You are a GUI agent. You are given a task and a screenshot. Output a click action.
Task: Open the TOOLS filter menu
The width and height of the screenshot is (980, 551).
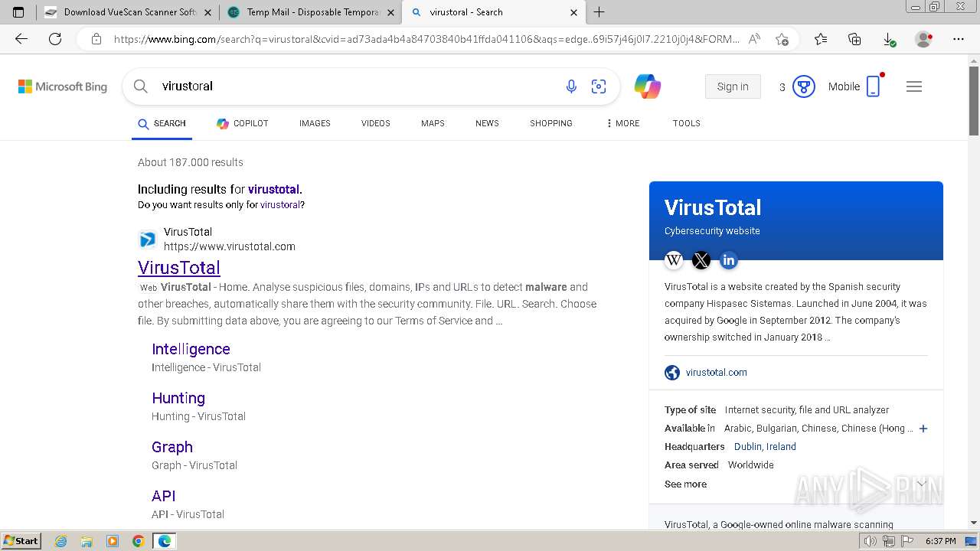687,123
